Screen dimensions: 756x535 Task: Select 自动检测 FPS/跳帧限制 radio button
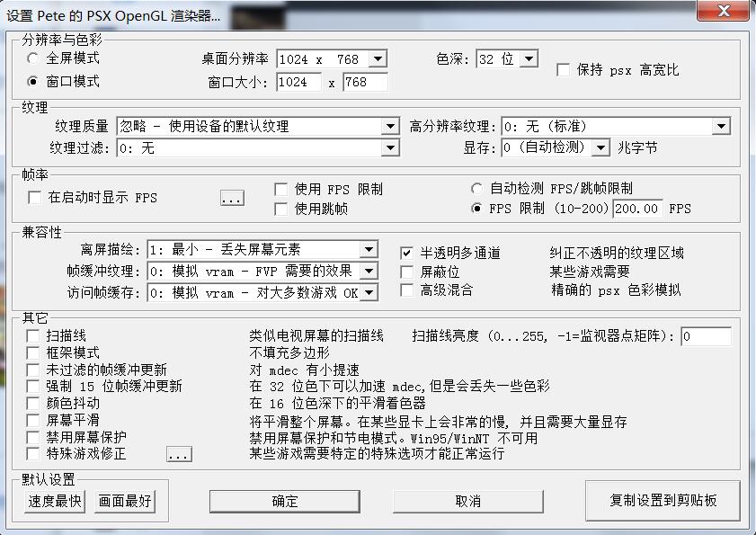tap(476, 188)
